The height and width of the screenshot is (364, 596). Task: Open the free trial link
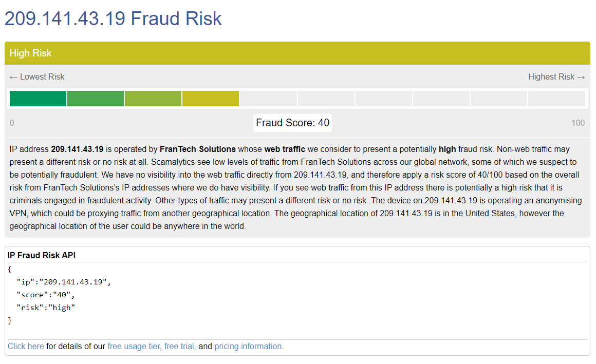coord(179,347)
